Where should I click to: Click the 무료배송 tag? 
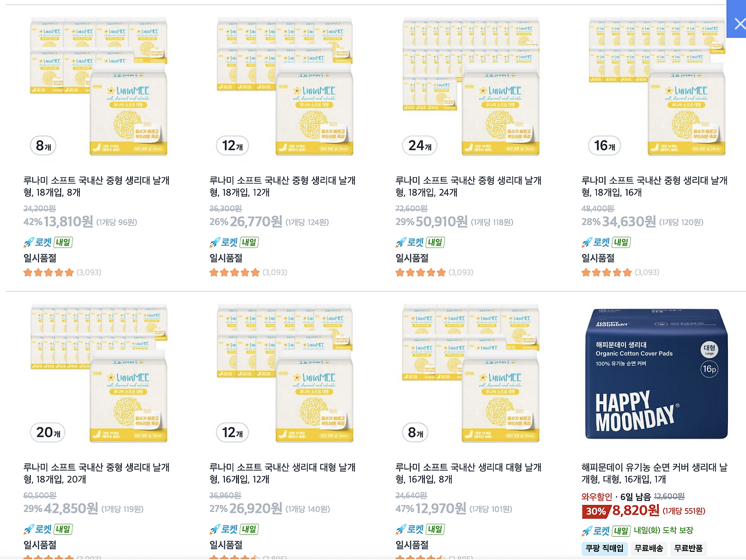click(x=649, y=548)
